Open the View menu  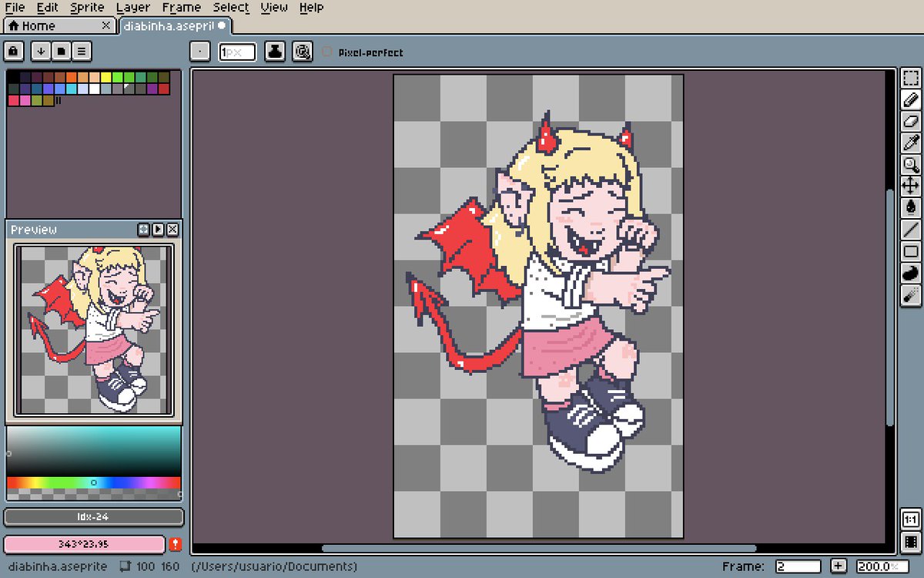(274, 8)
